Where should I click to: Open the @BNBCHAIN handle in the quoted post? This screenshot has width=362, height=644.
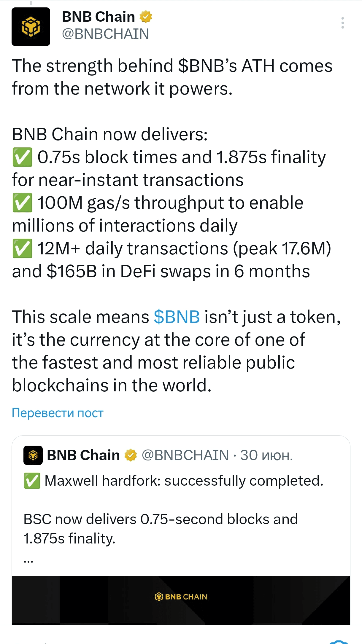[x=185, y=455]
